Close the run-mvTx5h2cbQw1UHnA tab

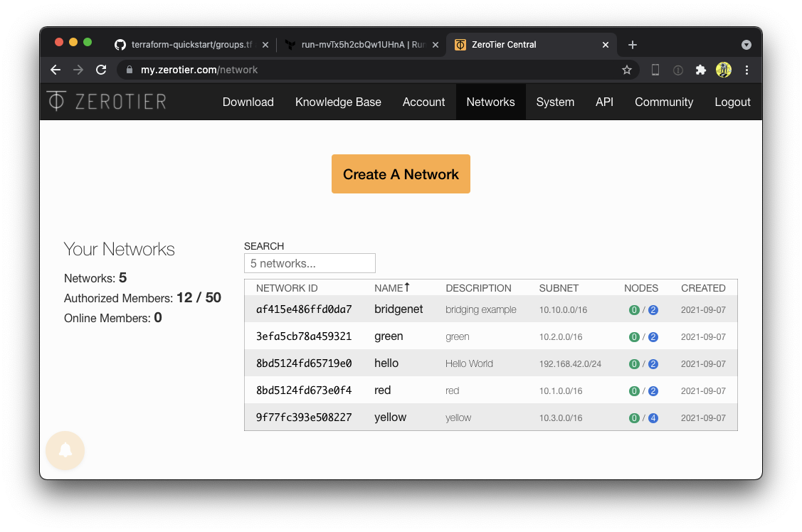(x=436, y=45)
